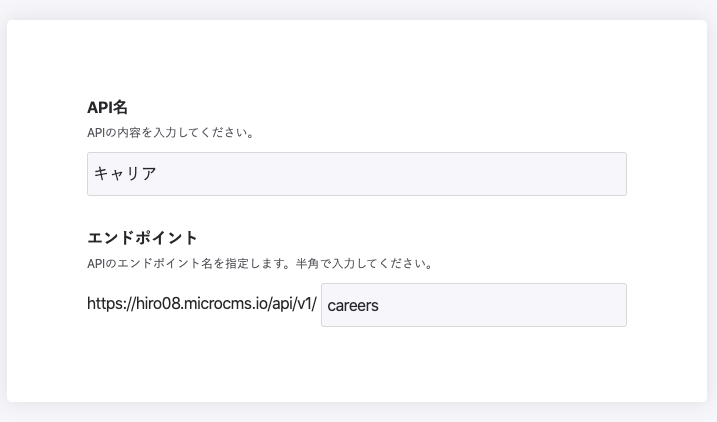Place cursor right after "careers"

click(381, 305)
